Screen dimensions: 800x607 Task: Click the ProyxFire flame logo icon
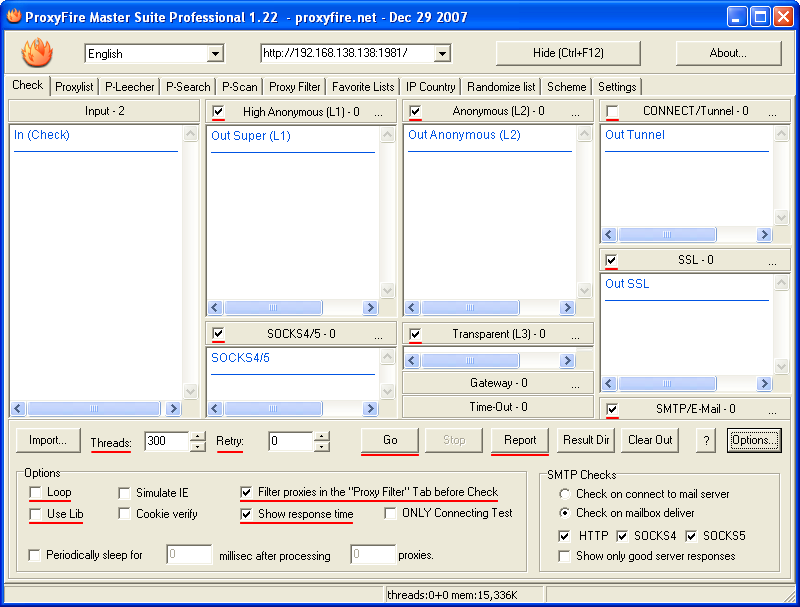37,52
